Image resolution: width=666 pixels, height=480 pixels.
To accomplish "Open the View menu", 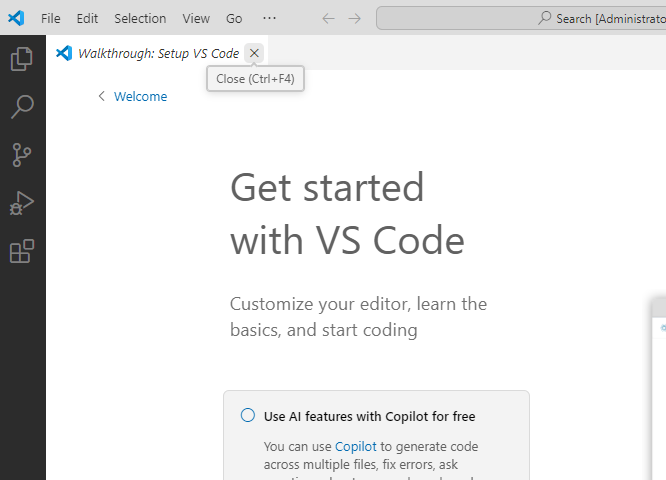I will (196, 19).
